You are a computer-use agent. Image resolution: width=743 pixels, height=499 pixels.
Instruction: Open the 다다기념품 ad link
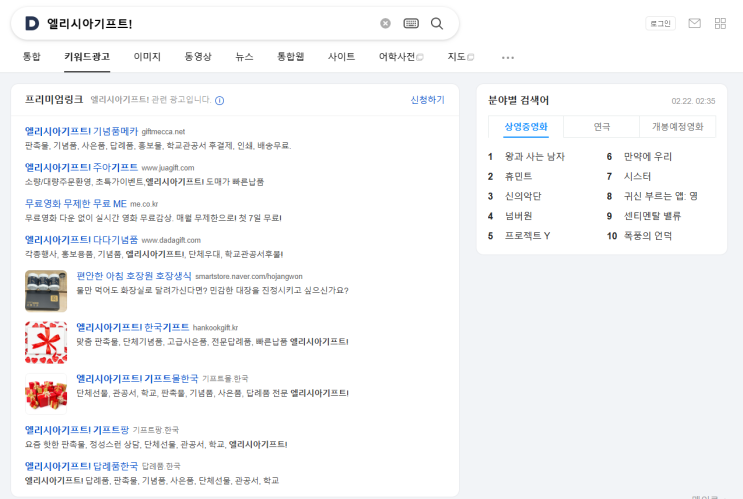pos(82,240)
